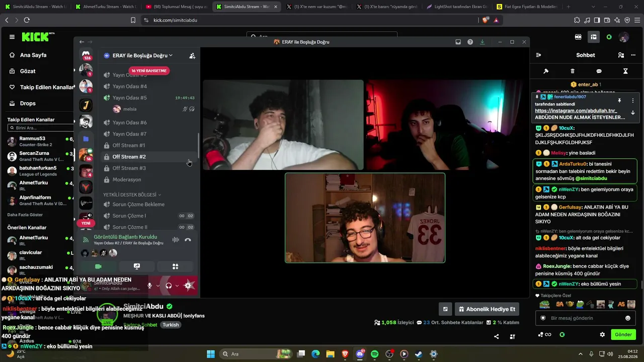Click Daha Fazla Göster link
Viewport: 644px width, 362px height.
click(25, 215)
